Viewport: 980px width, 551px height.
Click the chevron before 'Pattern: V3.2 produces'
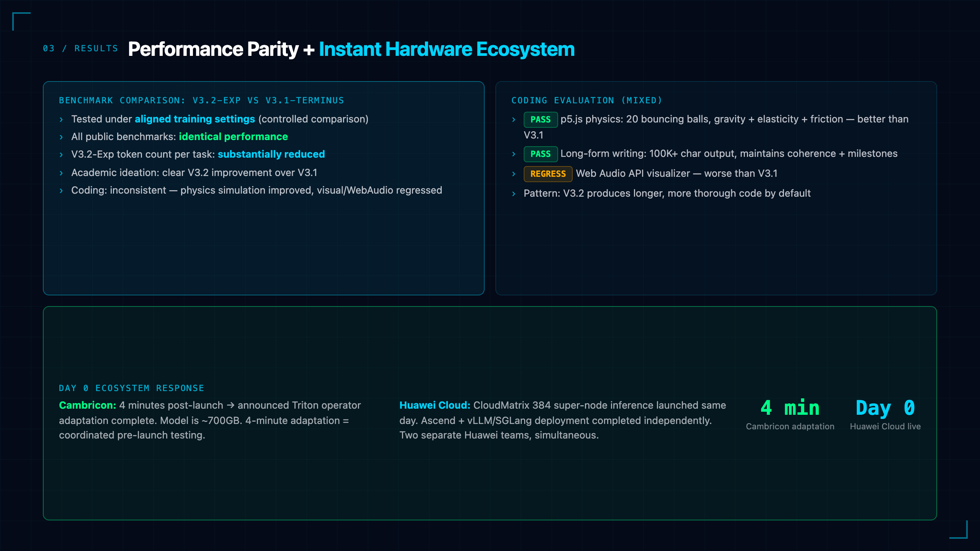[514, 194]
